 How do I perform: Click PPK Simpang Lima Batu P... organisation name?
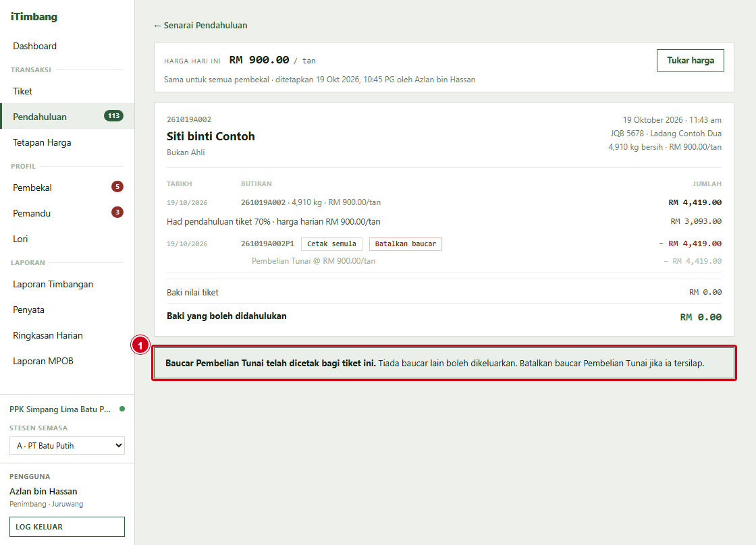pyautogui.click(x=60, y=409)
